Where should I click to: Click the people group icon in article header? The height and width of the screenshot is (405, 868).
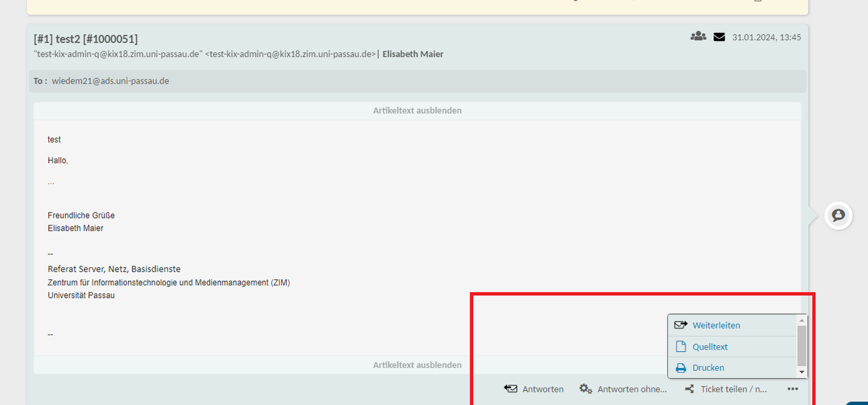[698, 36]
